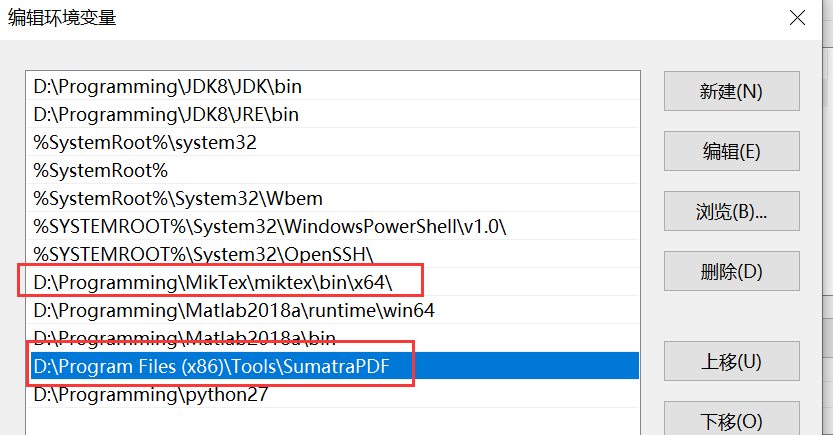Select the MikTex\miktex\bin\x64\ path entry
833x435 pixels.
click(333, 282)
